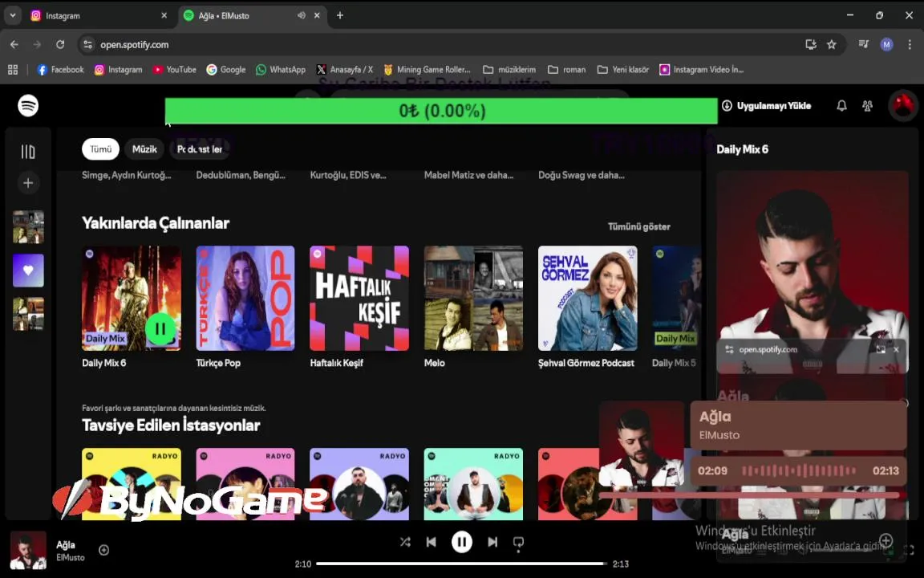The image size is (924, 578).
Task: View site information icon in address bar
Action: tap(87, 44)
